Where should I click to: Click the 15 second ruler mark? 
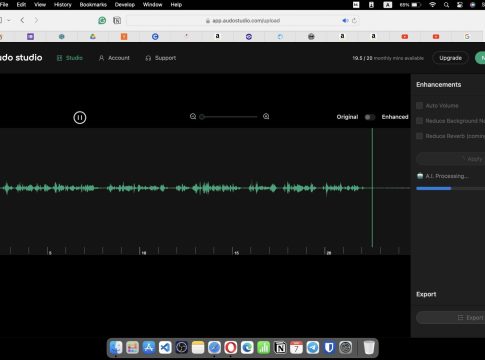tap(235, 252)
